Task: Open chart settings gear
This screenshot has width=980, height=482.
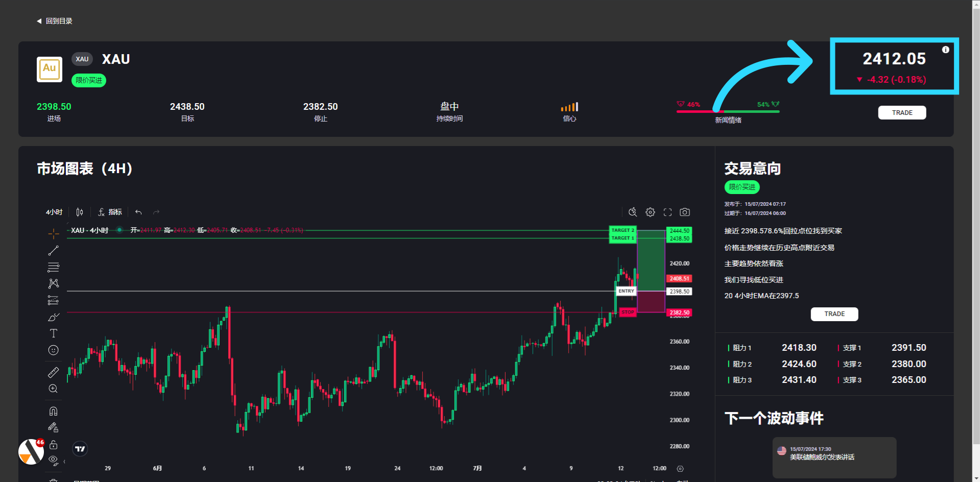Action: (x=650, y=212)
